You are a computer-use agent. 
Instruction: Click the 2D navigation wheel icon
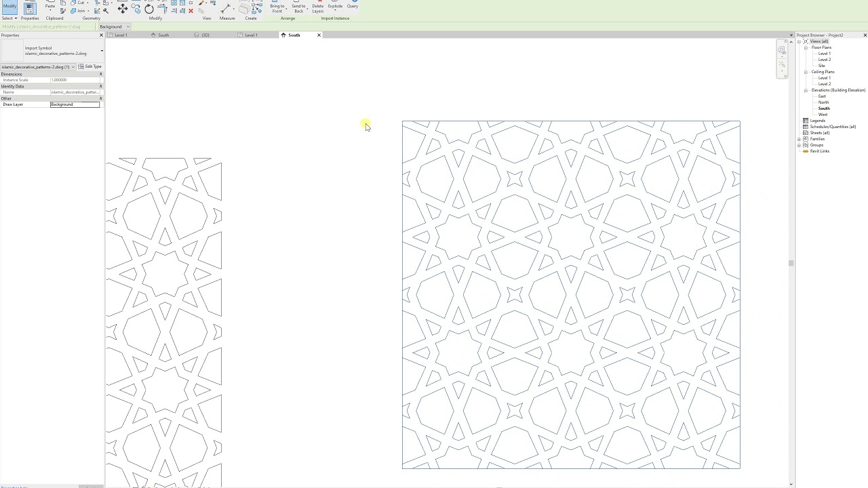[x=782, y=50]
